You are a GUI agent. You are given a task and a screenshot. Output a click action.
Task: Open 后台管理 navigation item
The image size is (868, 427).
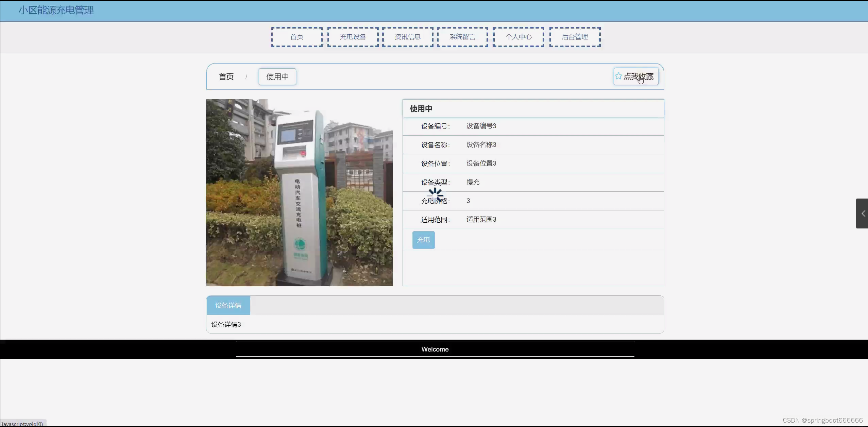[575, 37]
